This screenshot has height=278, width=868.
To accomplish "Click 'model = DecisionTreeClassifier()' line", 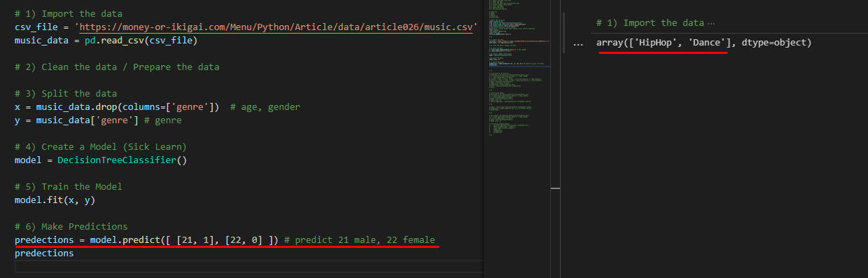I will [101, 160].
